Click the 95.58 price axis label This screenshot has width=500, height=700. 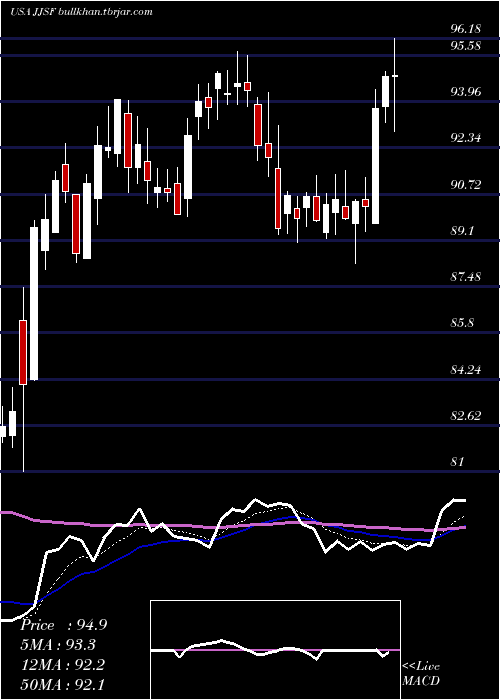466,46
